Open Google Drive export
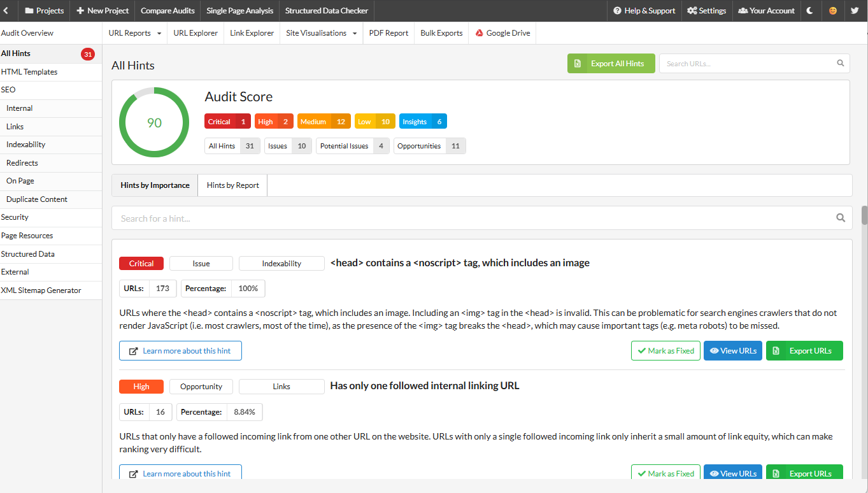 (x=502, y=33)
